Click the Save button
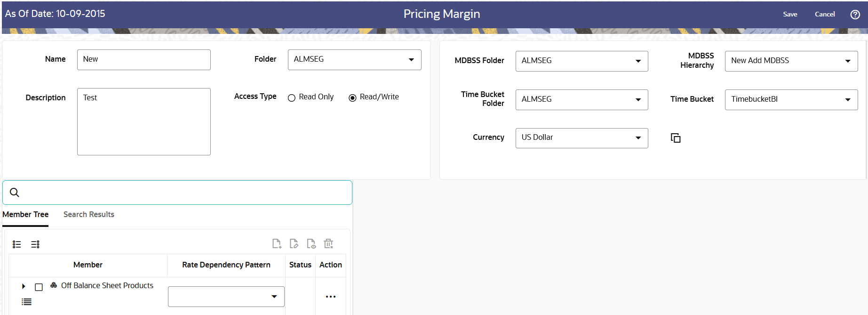Viewport: 868px width, 315px height. (x=790, y=14)
